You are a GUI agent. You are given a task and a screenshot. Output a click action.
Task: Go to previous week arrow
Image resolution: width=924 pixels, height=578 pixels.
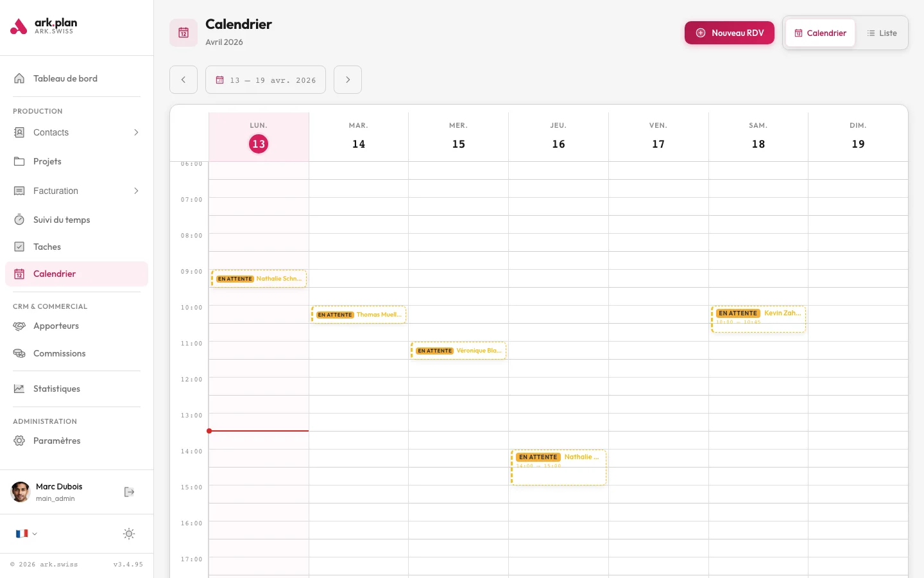[184, 80]
